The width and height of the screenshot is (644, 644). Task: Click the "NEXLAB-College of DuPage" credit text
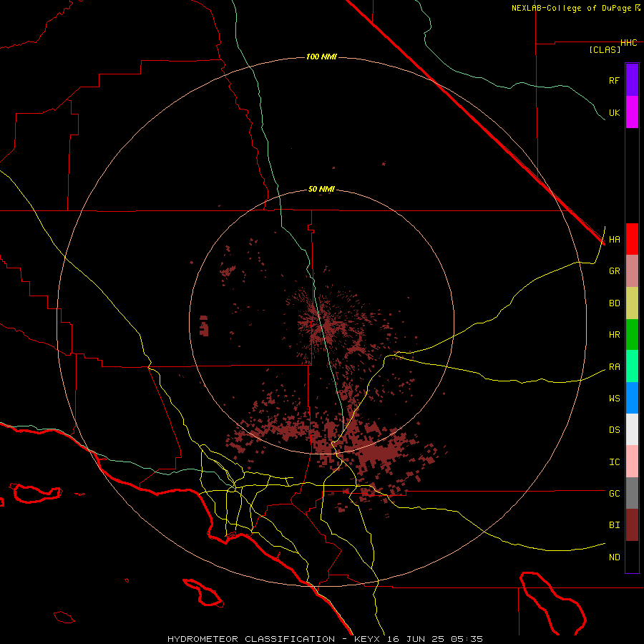[x=571, y=8]
